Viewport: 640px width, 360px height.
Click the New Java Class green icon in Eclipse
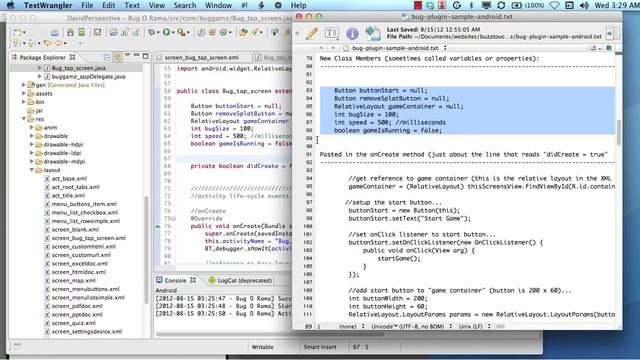pyautogui.click(x=224, y=32)
